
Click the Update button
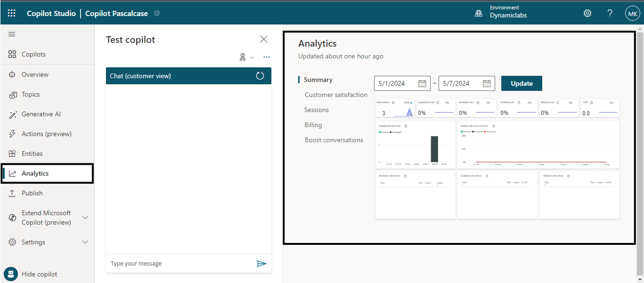(x=522, y=83)
